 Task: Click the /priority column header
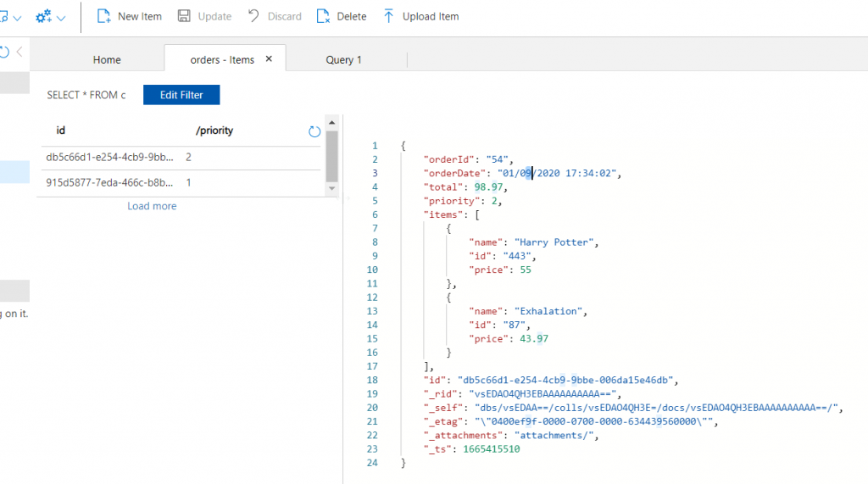[x=214, y=131]
